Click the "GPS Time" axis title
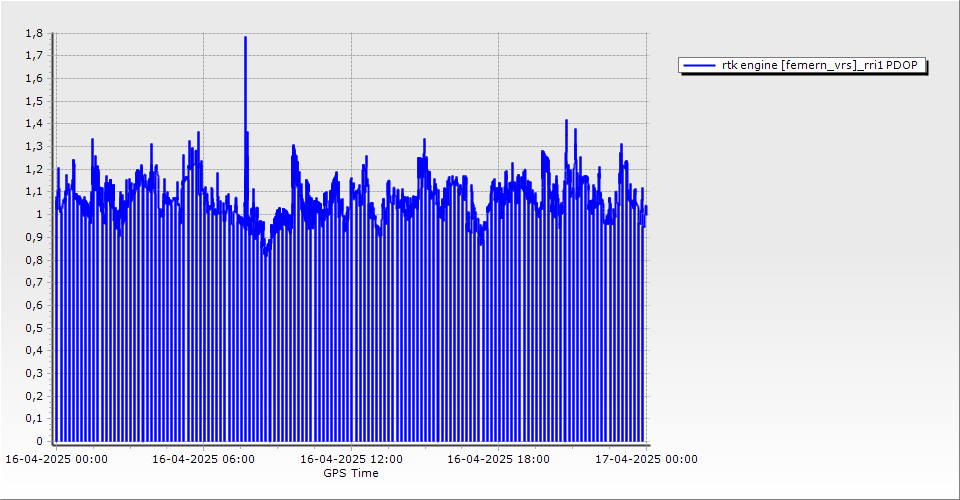960x500 pixels. pos(350,473)
